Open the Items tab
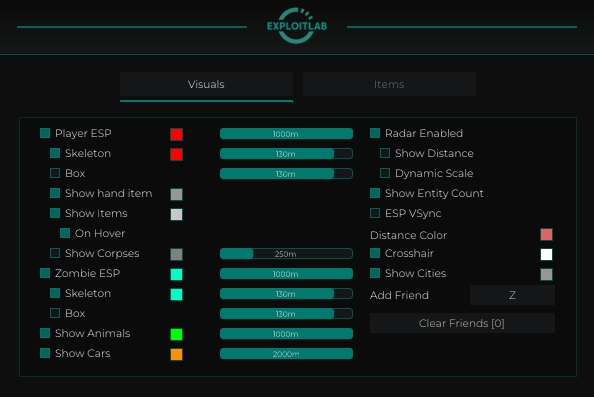 click(389, 84)
